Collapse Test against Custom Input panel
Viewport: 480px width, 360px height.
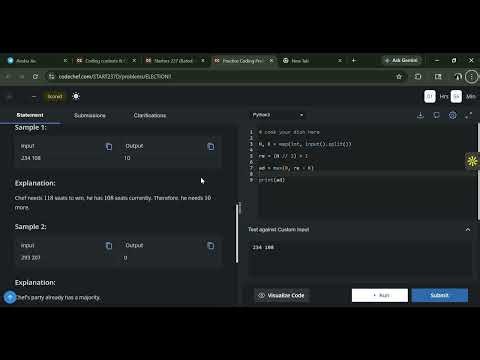click(x=468, y=229)
